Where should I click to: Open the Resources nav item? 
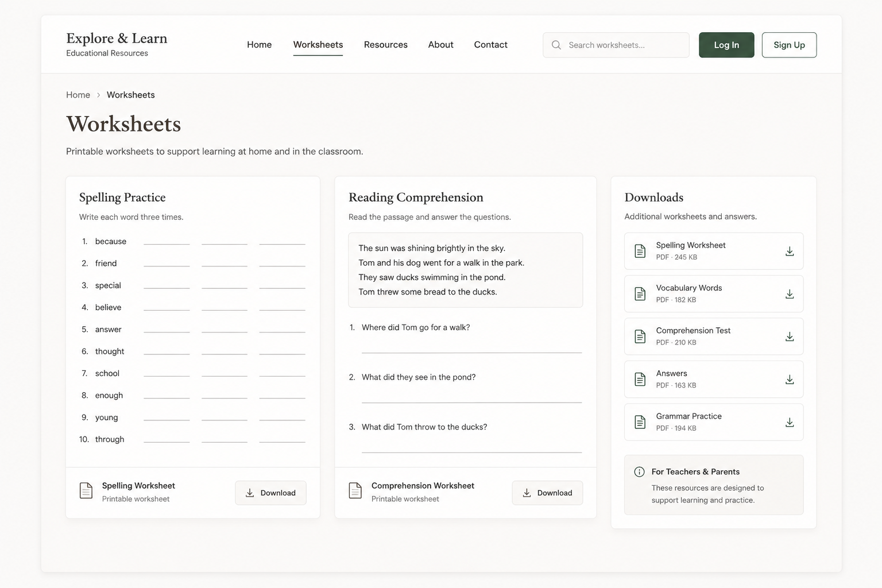(386, 45)
